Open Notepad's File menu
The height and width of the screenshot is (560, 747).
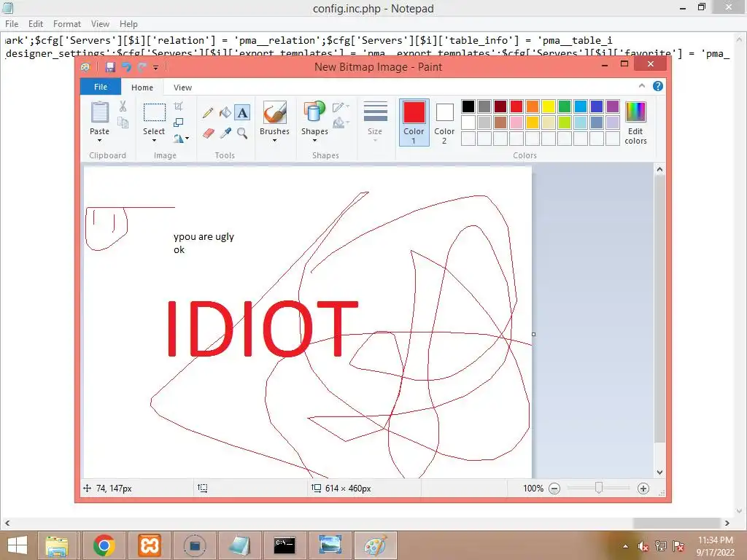pyautogui.click(x=12, y=24)
